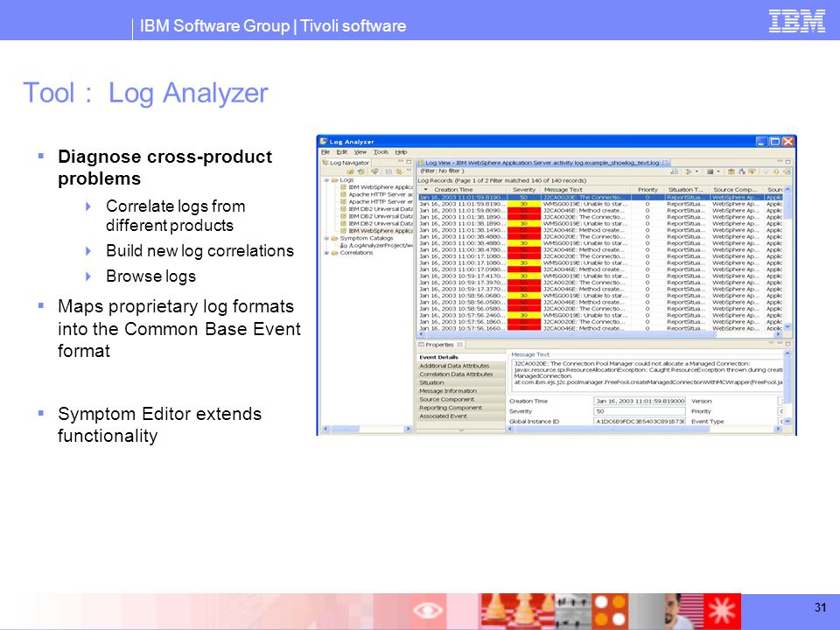Open the dropdown arrow beside the filter icon
This screenshot has width=840, height=630.
coord(696,171)
